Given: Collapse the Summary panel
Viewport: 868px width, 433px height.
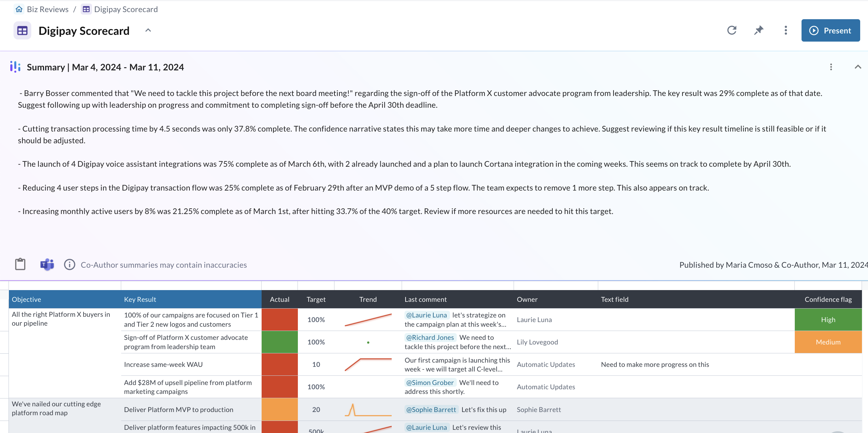Looking at the screenshot, I should click(858, 67).
